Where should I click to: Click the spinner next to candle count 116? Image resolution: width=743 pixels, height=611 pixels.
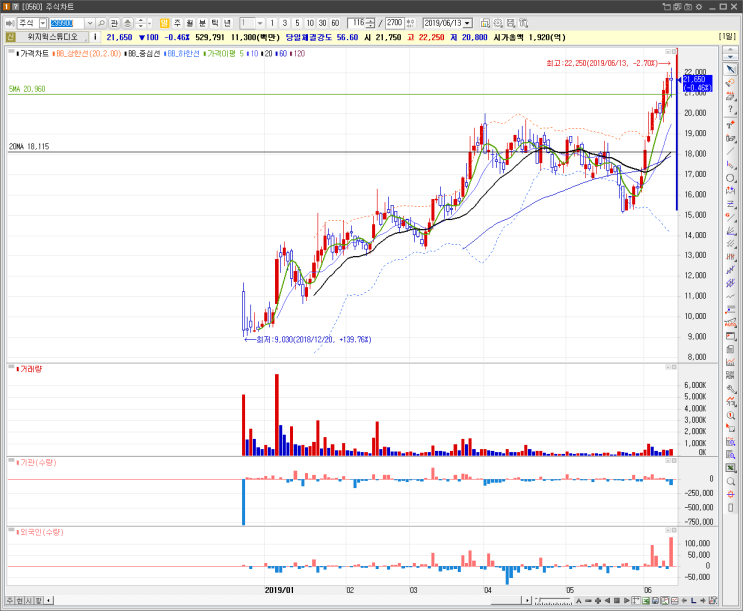(371, 23)
